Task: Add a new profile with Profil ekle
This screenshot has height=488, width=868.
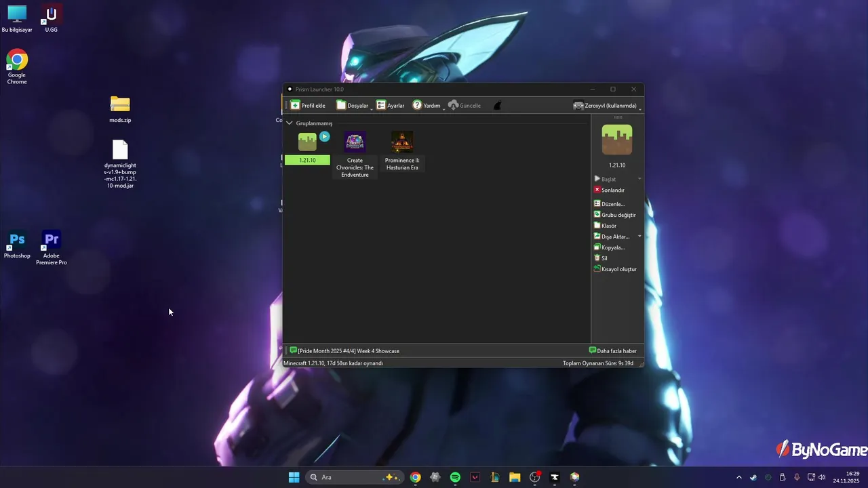Action: click(308, 105)
